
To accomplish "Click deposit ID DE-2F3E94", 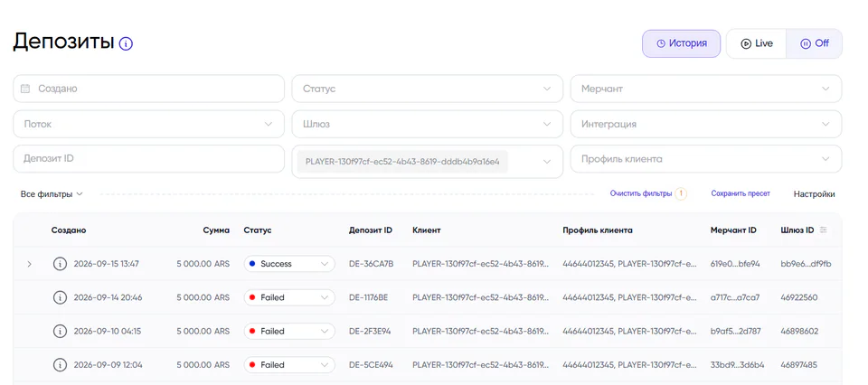I will (x=370, y=332).
